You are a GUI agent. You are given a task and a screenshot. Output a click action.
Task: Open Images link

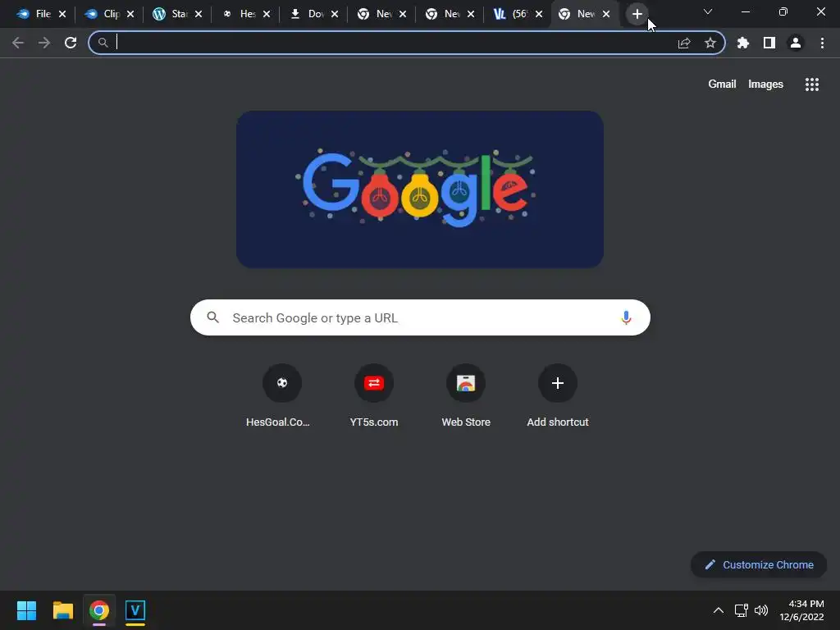tap(765, 84)
